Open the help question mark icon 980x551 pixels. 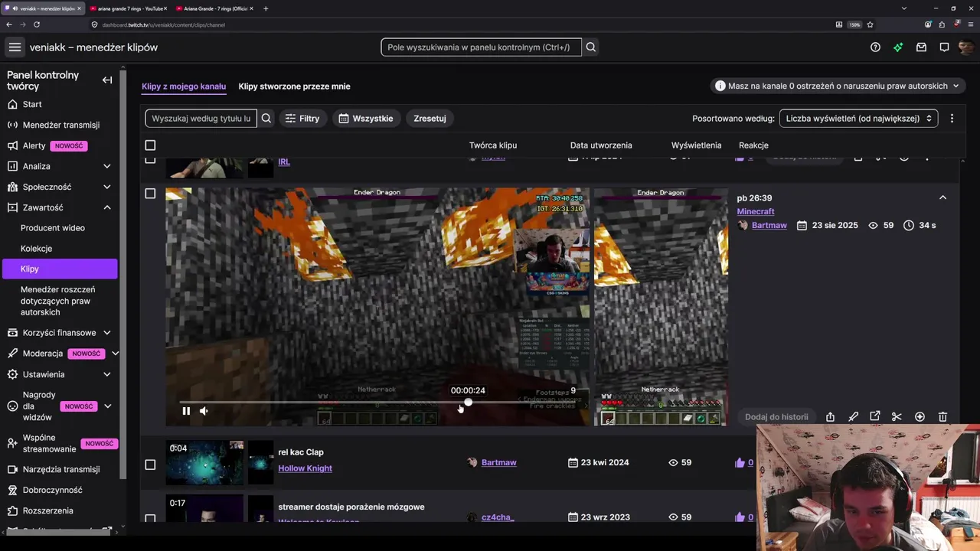(875, 47)
